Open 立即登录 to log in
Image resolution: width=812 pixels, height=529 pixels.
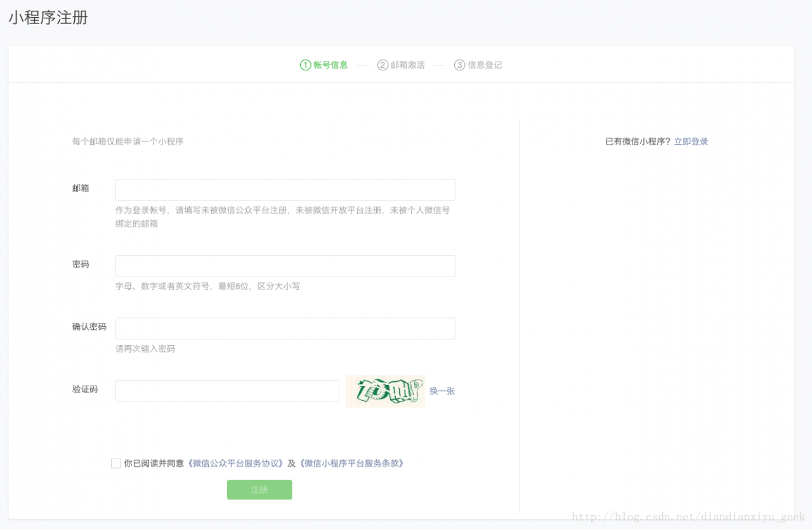691,141
